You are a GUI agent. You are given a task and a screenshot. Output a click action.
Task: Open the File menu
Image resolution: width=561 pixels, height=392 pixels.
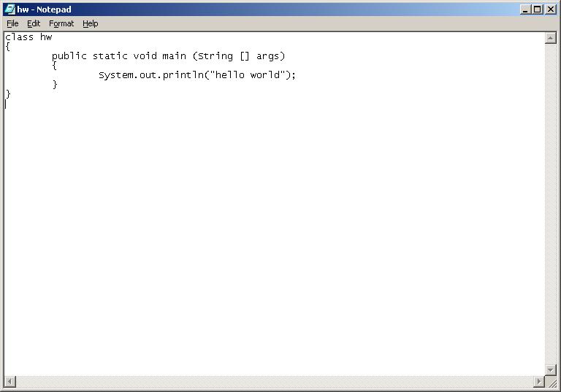click(x=12, y=23)
